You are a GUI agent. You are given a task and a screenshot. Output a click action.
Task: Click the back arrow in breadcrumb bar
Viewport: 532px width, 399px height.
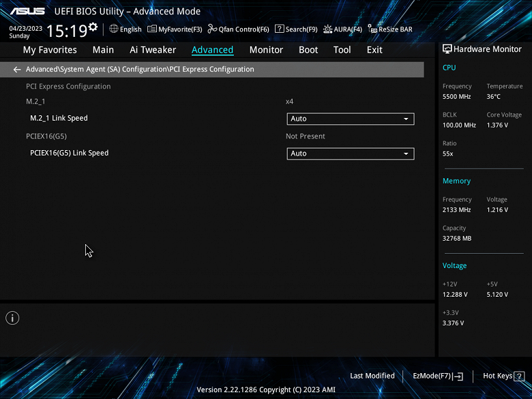pos(16,70)
